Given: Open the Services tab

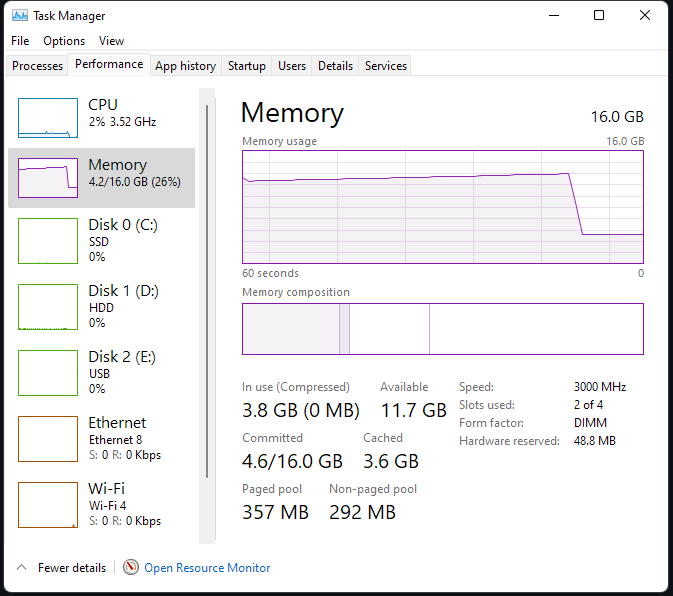Looking at the screenshot, I should point(385,66).
